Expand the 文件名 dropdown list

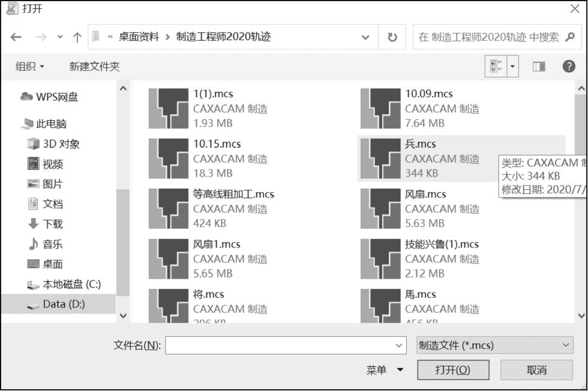(400, 345)
